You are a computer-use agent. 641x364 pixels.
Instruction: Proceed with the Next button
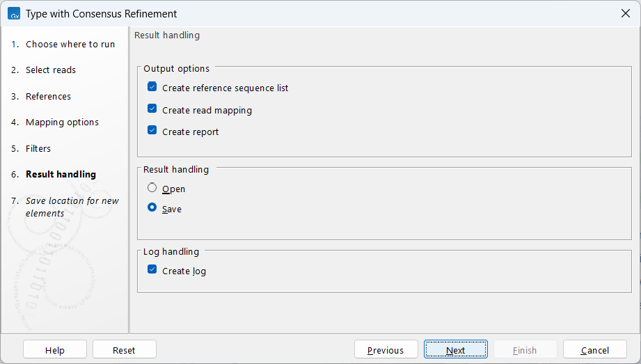pos(455,350)
